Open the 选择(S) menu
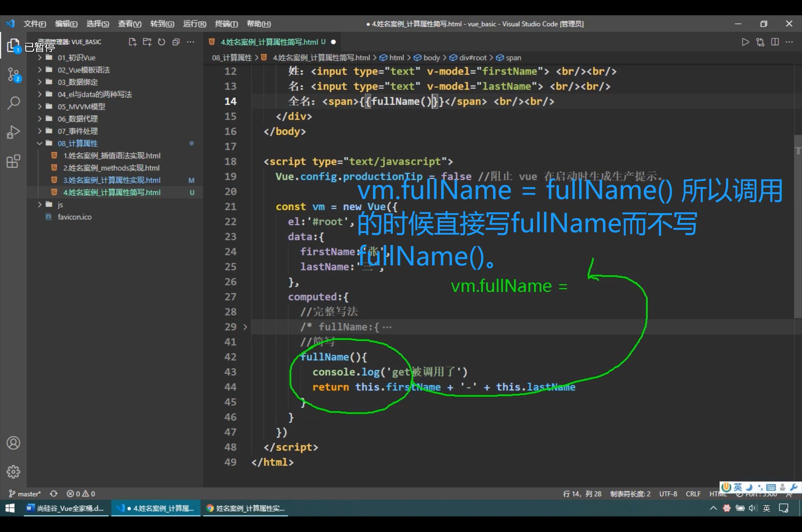This screenshot has width=802, height=532. [98, 24]
